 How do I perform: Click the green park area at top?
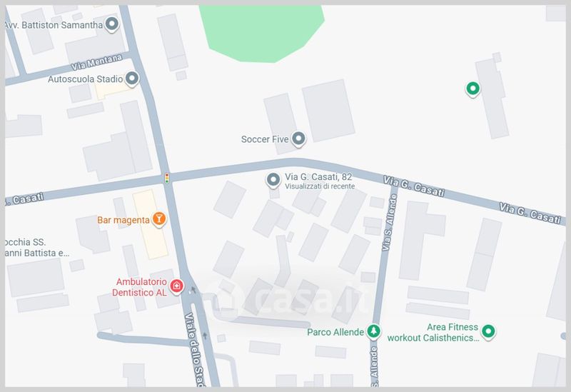click(x=261, y=32)
